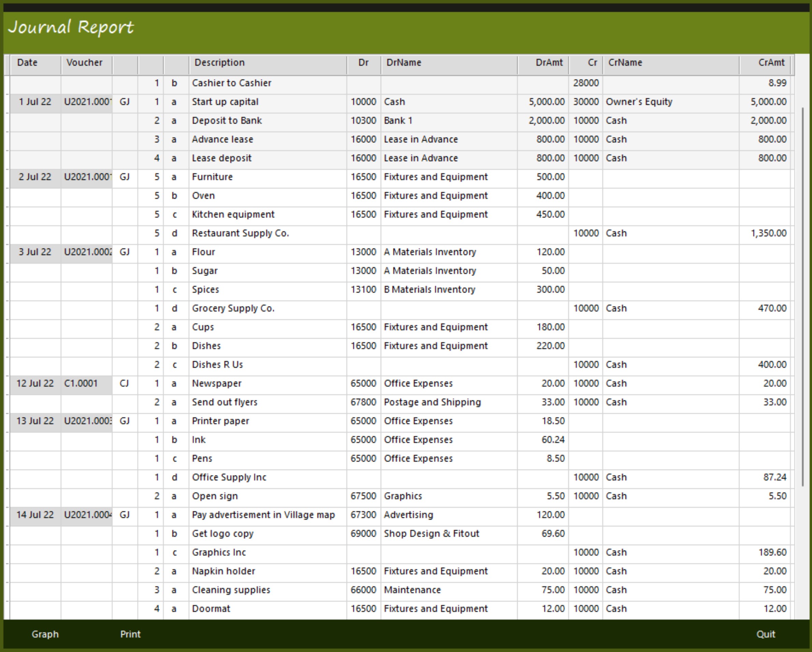
Task: Click the Graph button
Action: click(x=45, y=634)
